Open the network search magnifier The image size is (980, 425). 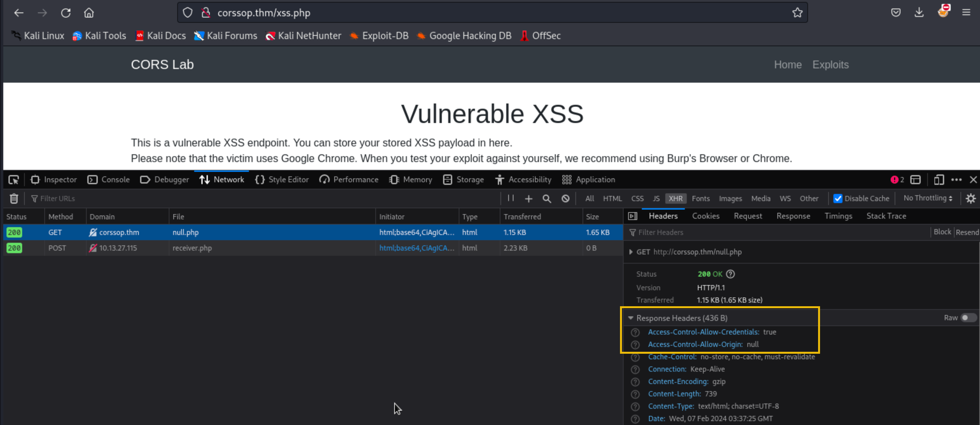tap(547, 199)
